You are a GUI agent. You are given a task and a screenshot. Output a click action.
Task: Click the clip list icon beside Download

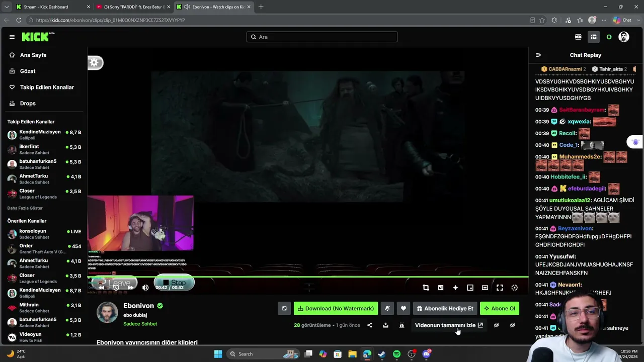pyautogui.click(x=284, y=308)
